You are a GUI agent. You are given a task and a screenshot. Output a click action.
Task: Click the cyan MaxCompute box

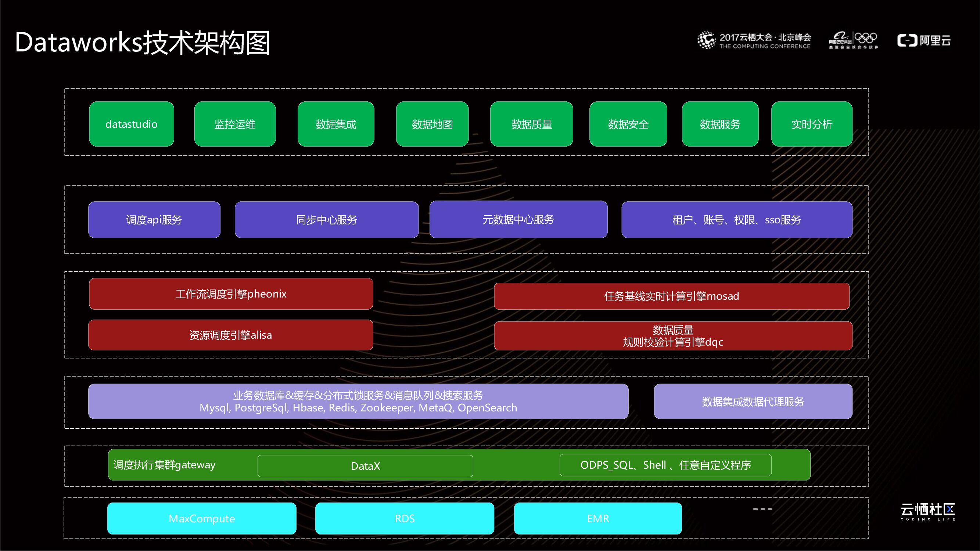[x=202, y=518]
